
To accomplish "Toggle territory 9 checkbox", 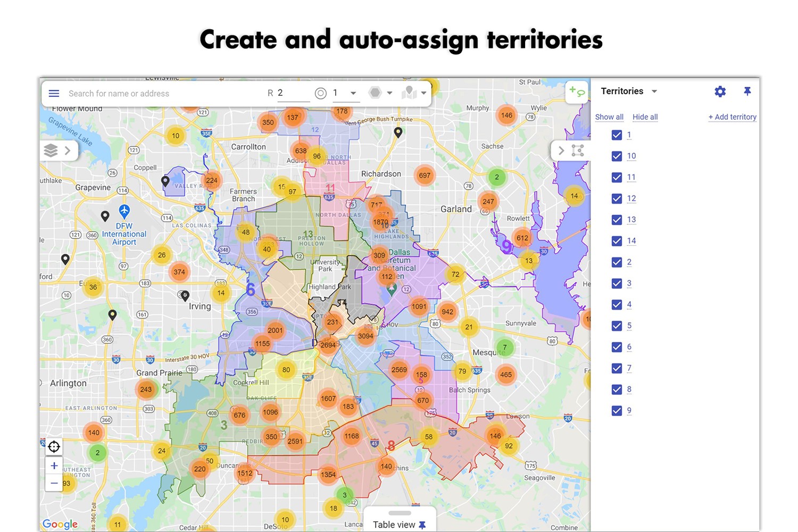I will coord(617,411).
